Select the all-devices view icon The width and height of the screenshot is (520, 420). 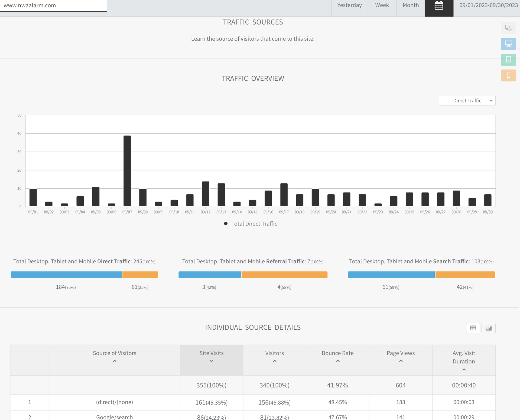click(x=508, y=28)
